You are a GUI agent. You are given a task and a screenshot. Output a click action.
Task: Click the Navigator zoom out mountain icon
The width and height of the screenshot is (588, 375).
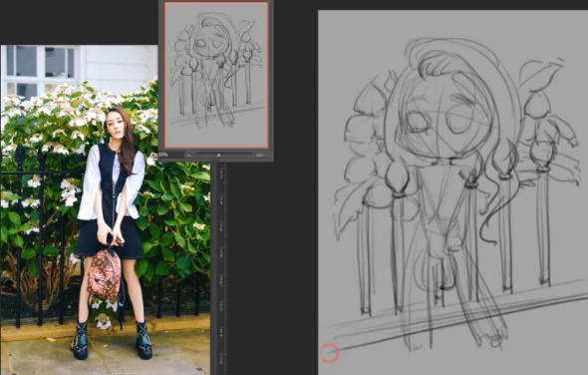pos(189,156)
